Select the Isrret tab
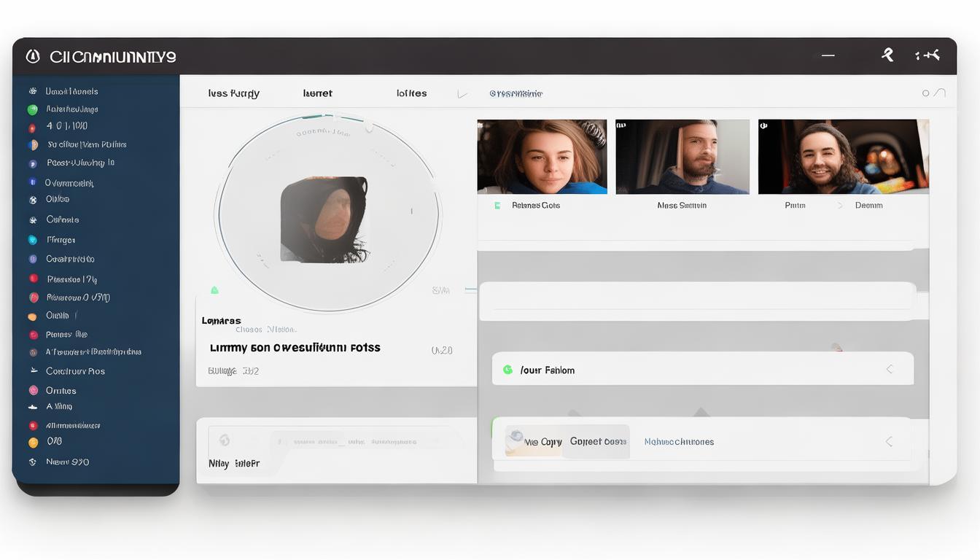980x560 pixels. pos(317,93)
